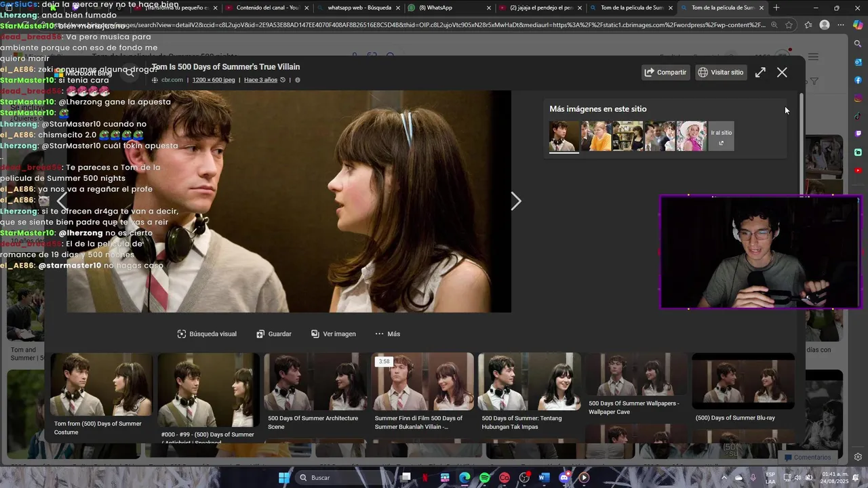Open Spotify from taskbar
868x488 pixels.
[x=485, y=478]
